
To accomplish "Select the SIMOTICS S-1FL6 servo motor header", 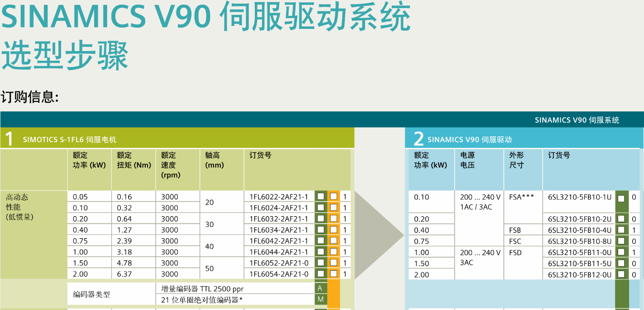I will pyautogui.click(x=69, y=140).
